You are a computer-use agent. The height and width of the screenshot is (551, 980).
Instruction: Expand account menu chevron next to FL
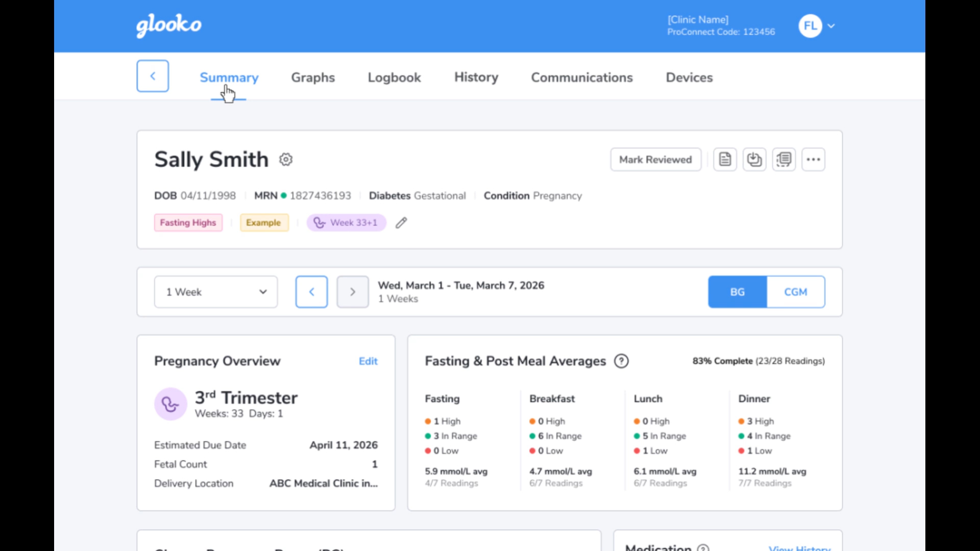[831, 26]
